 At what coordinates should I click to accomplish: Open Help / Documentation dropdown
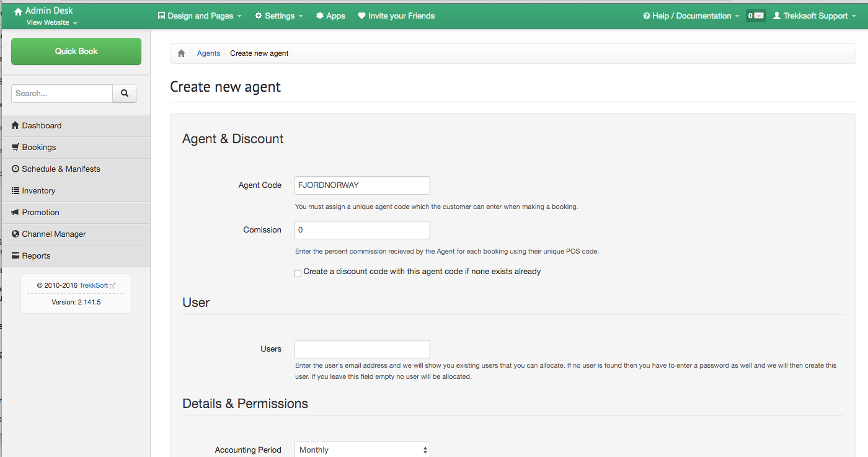691,16
